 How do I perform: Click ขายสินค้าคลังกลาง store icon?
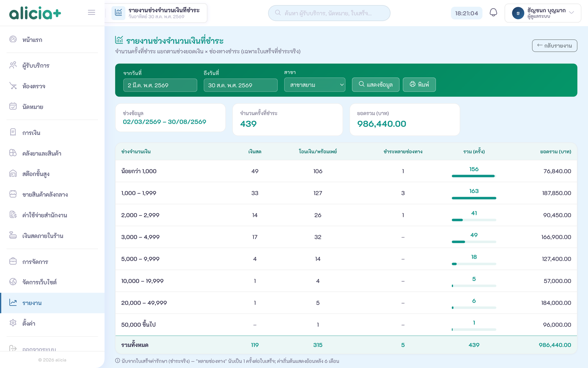[x=13, y=194]
